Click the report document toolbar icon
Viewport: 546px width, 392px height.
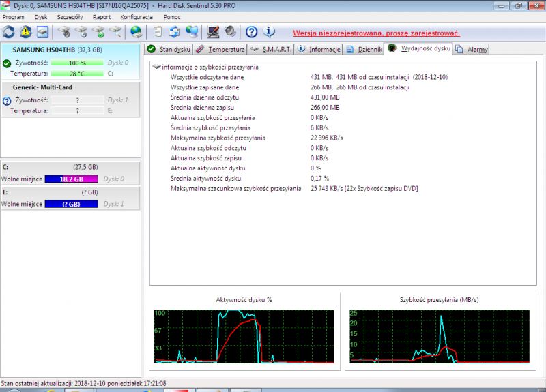(158, 32)
